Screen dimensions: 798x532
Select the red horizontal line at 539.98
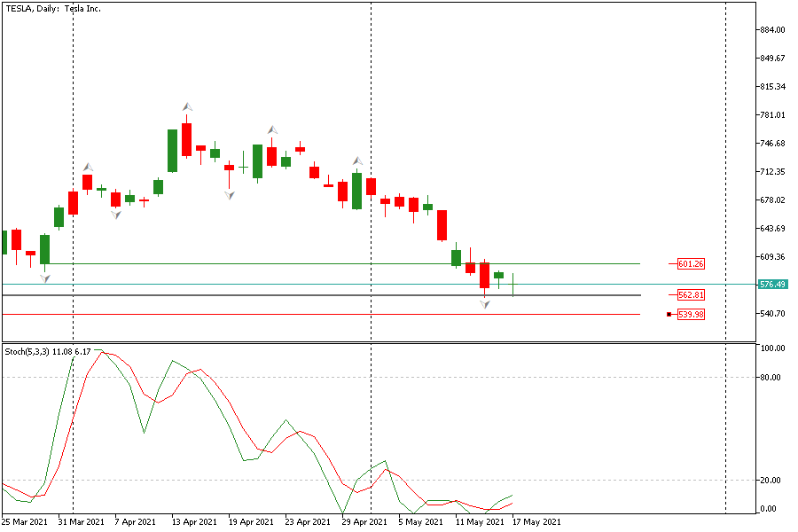[321, 315]
